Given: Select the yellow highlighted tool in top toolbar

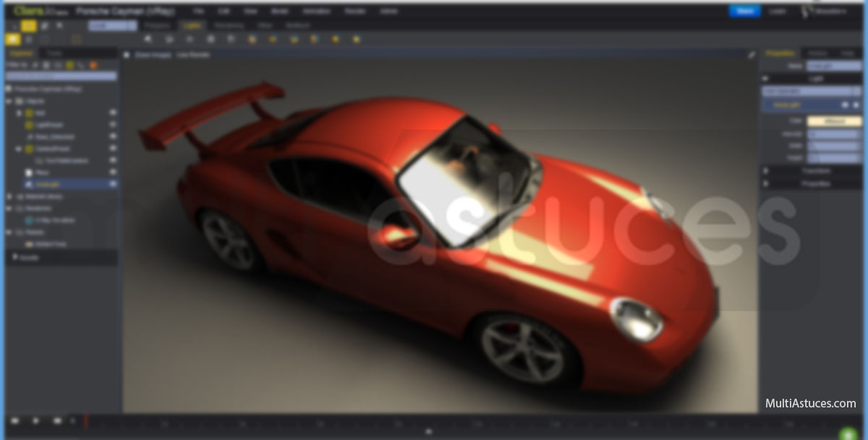Looking at the screenshot, I should coord(28,26).
